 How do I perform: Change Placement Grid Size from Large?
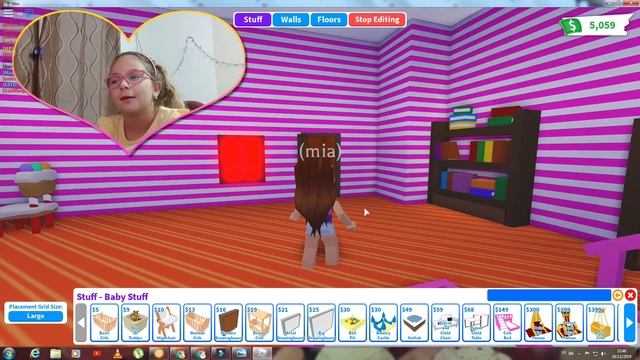[x=36, y=316]
